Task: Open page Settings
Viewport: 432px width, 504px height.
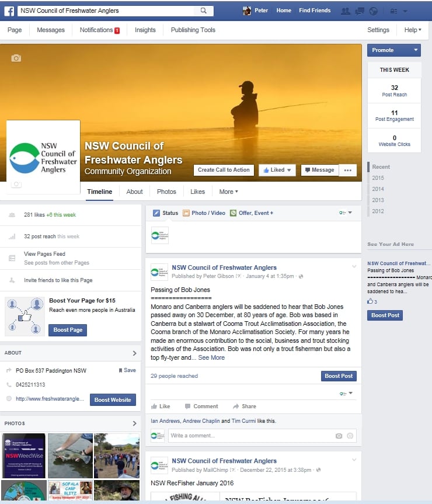Action: [x=378, y=30]
